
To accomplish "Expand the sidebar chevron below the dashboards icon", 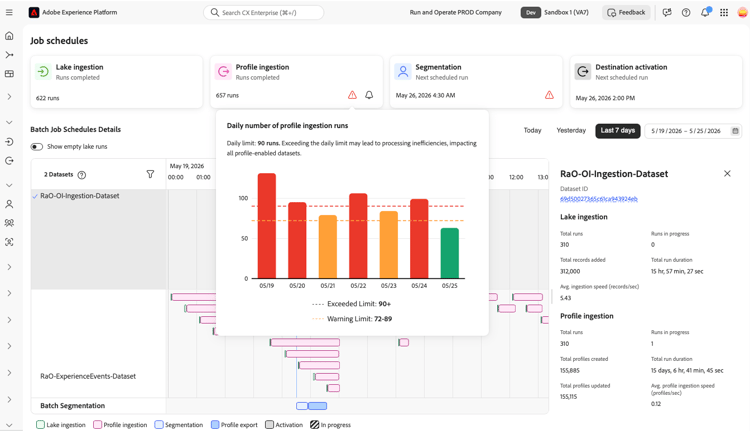I will (x=9, y=97).
